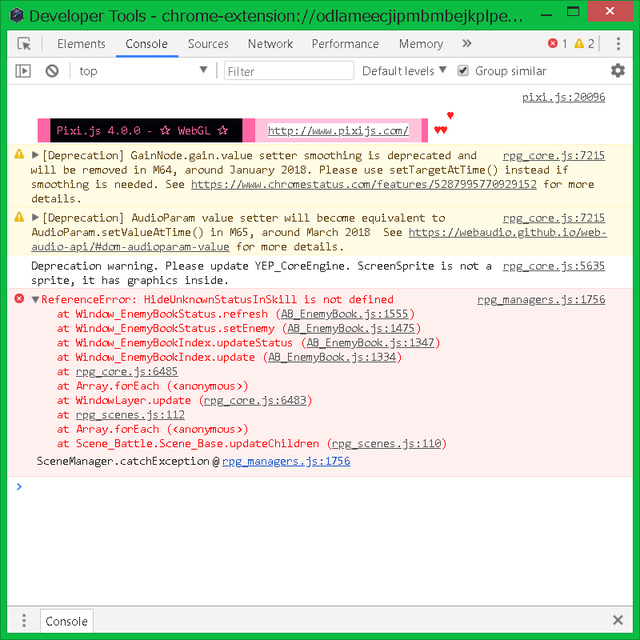Expand the GainNode deprecation warning
640x640 pixels.
click(35, 155)
